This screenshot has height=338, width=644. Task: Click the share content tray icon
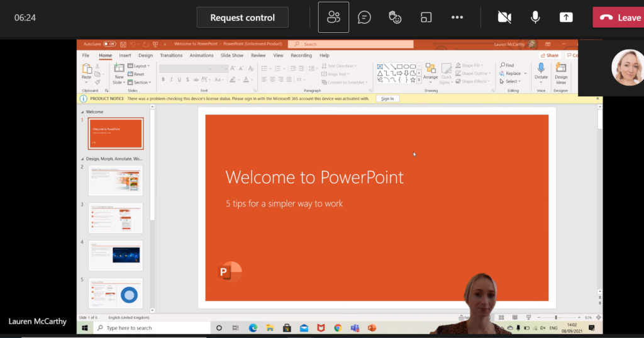pos(566,18)
